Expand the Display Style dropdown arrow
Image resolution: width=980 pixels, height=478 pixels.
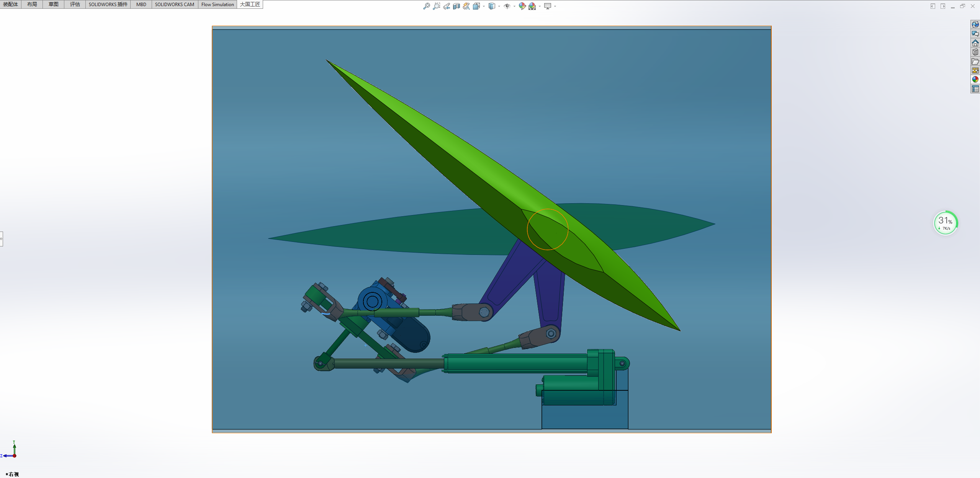click(499, 6)
